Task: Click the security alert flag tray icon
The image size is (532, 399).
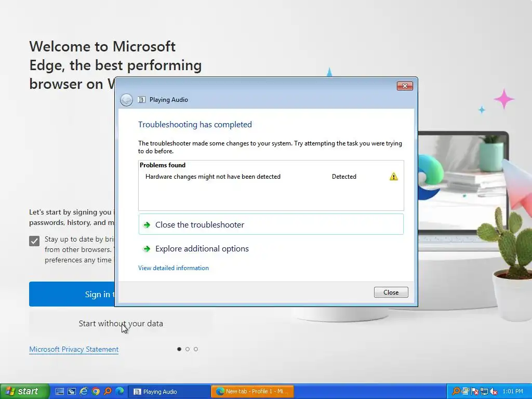Action: pos(475,392)
